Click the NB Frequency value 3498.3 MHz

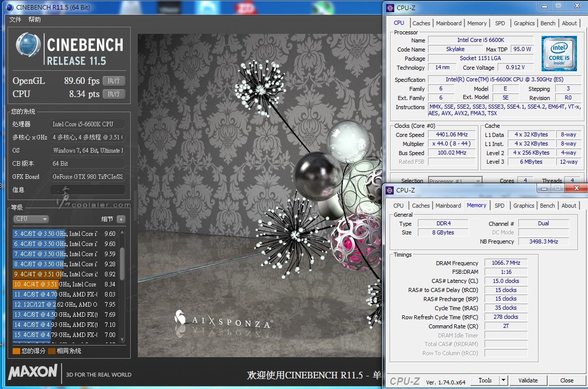point(544,241)
